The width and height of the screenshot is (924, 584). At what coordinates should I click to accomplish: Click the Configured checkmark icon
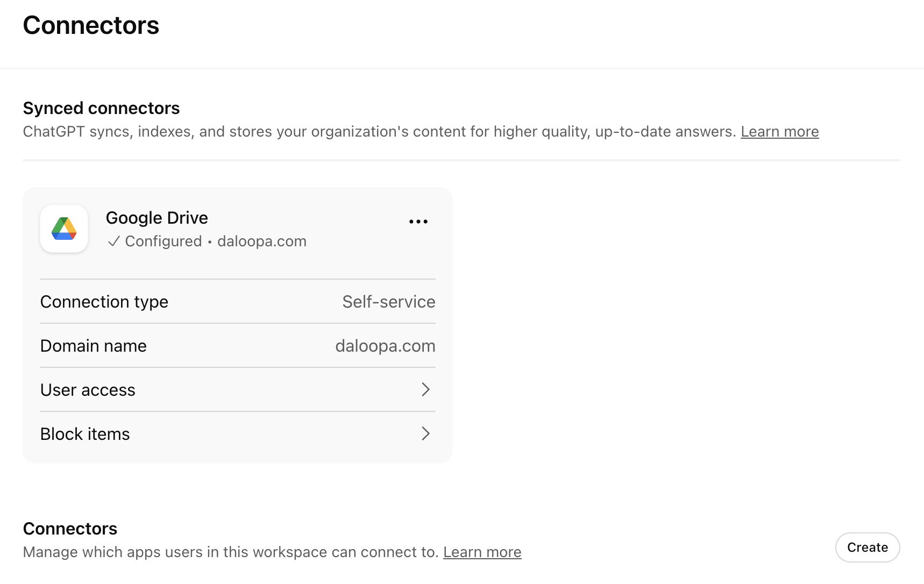[x=113, y=241]
